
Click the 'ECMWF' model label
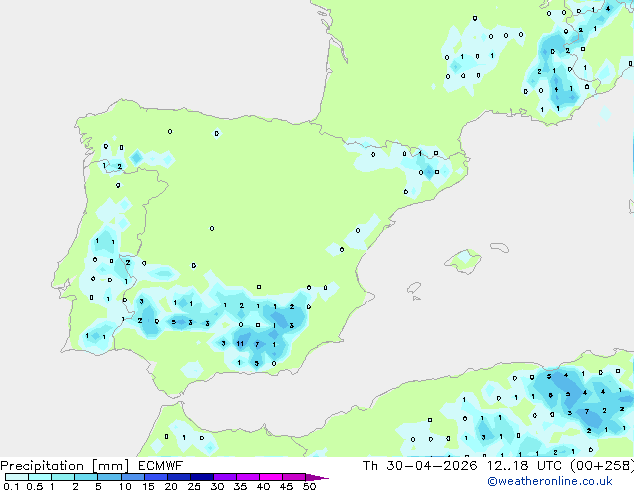[x=161, y=466]
